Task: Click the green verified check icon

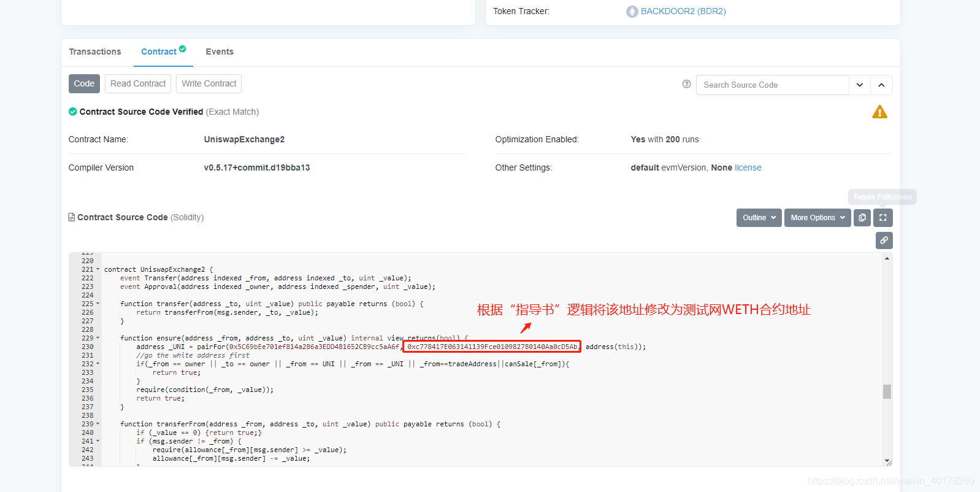Action: pyautogui.click(x=73, y=112)
